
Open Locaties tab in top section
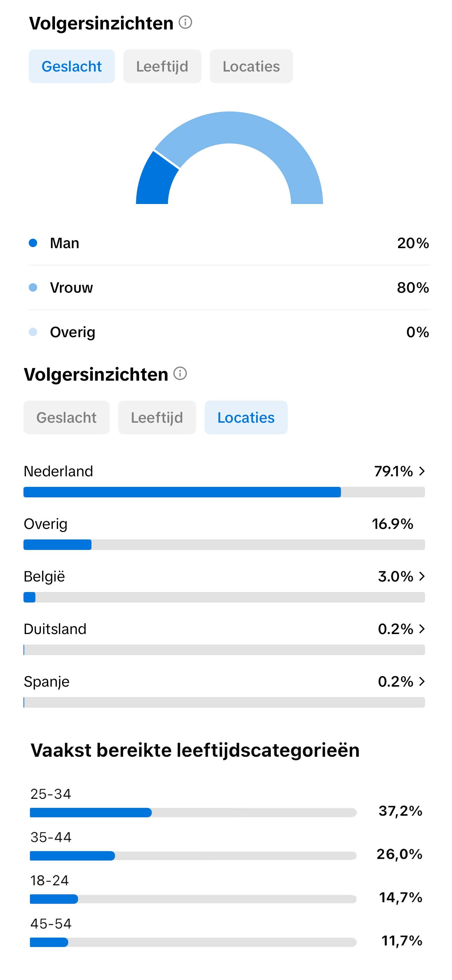(251, 66)
